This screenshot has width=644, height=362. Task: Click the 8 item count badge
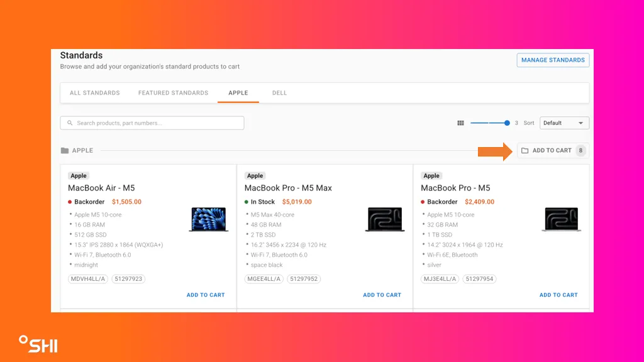click(580, 151)
